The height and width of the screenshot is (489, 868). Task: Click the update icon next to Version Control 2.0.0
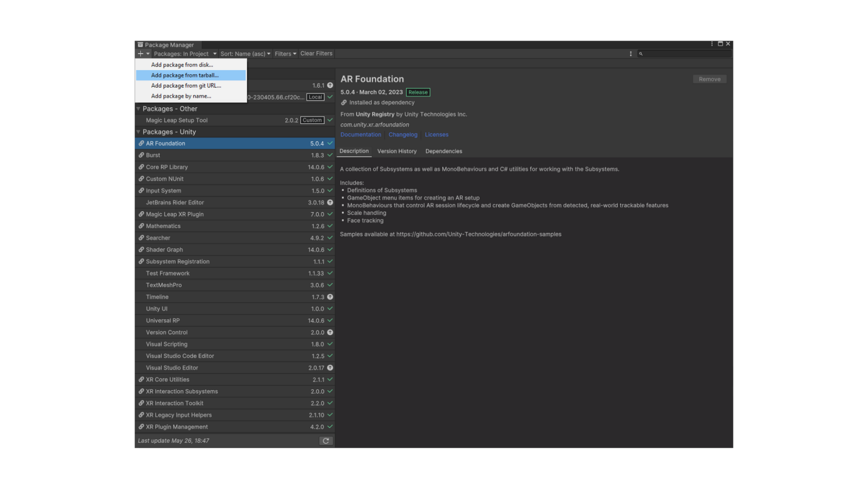click(x=330, y=332)
